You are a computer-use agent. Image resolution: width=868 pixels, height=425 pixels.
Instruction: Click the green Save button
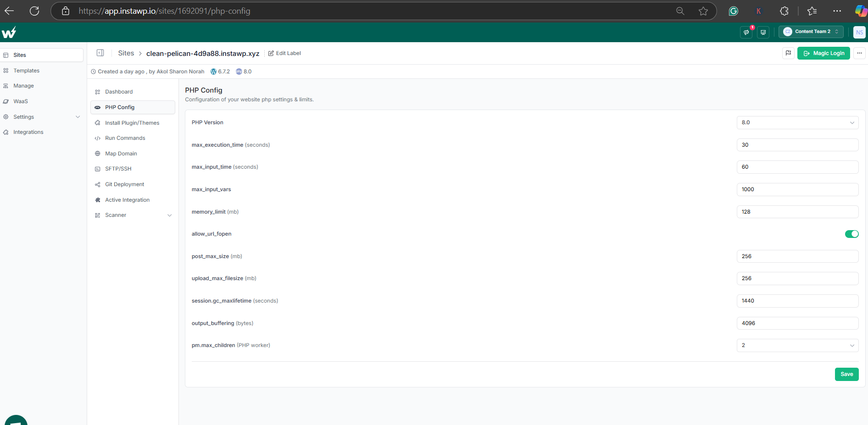click(x=846, y=374)
